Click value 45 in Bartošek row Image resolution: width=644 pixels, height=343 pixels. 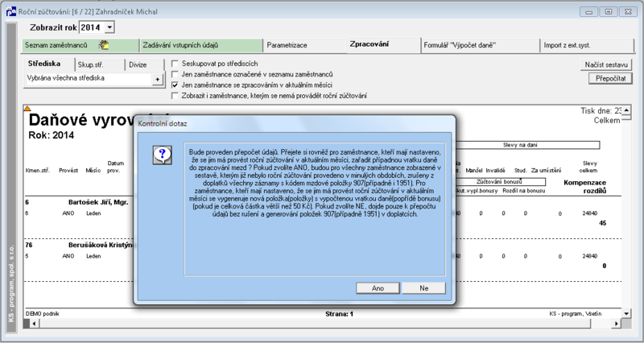[x=602, y=224]
